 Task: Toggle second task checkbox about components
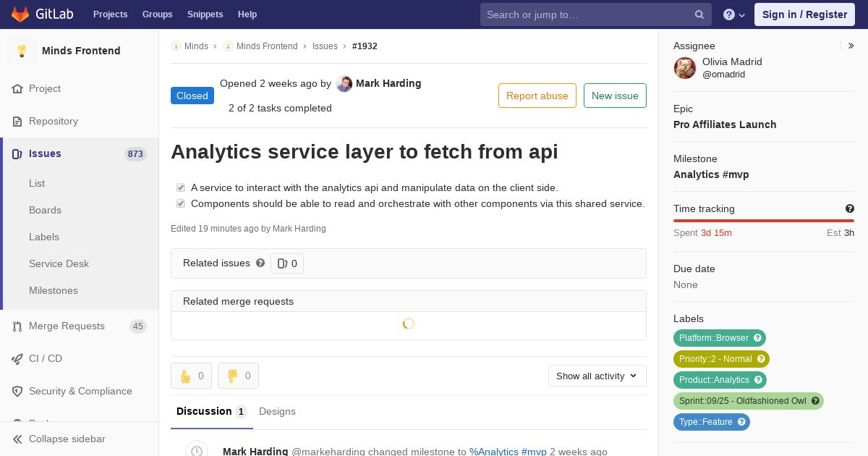(x=181, y=203)
